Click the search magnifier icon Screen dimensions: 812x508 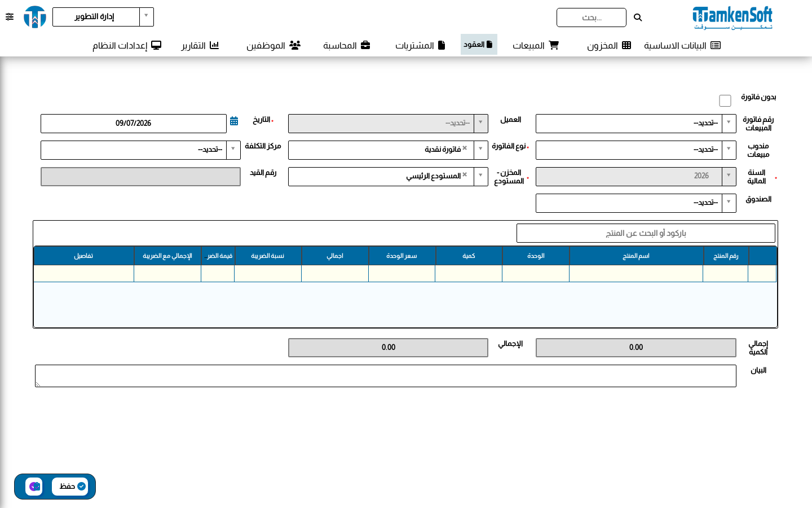pos(638,17)
